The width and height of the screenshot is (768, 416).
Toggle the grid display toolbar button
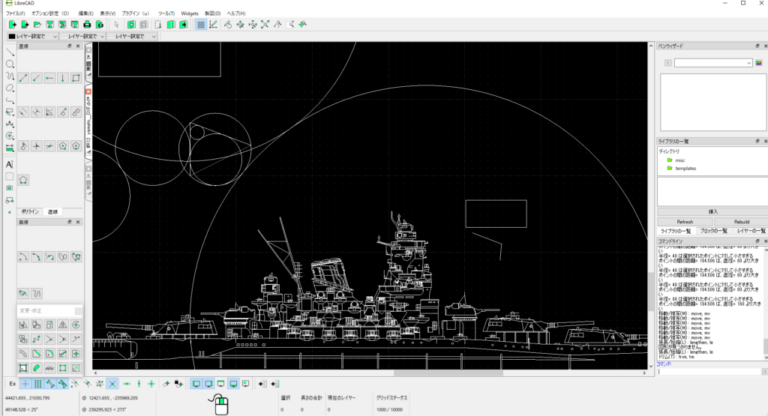(200, 24)
